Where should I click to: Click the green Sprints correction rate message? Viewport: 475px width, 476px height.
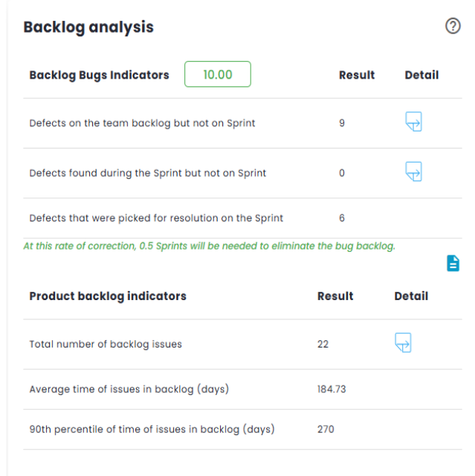pos(209,246)
